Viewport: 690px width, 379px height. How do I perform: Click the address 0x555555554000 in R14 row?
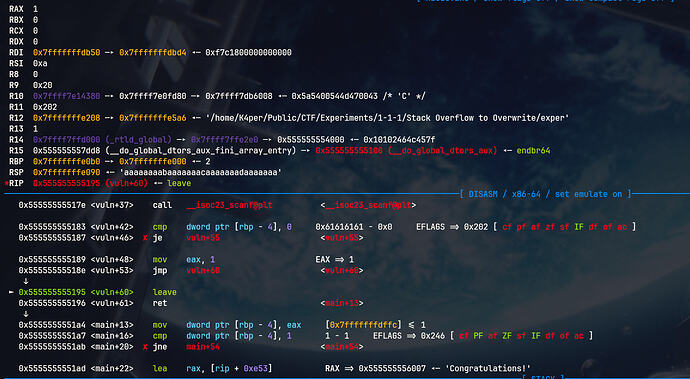[x=311, y=140]
